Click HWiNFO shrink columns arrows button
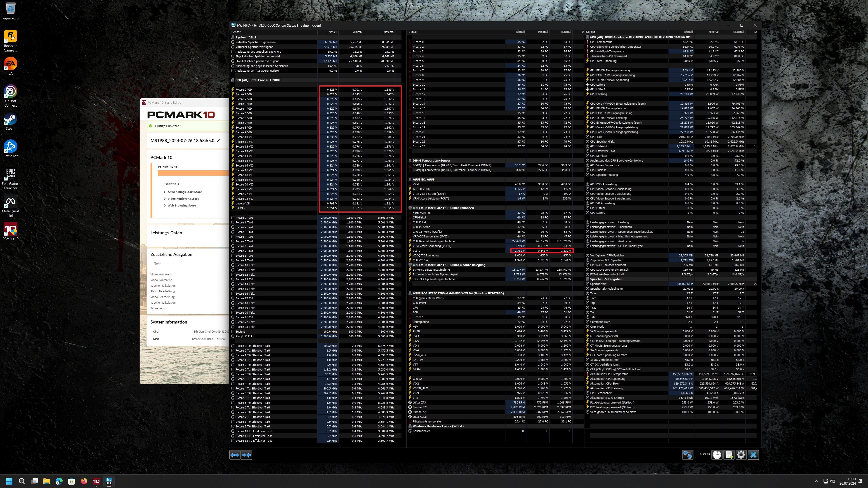Image resolution: width=868 pixels, height=488 pixels. (246, 455)
